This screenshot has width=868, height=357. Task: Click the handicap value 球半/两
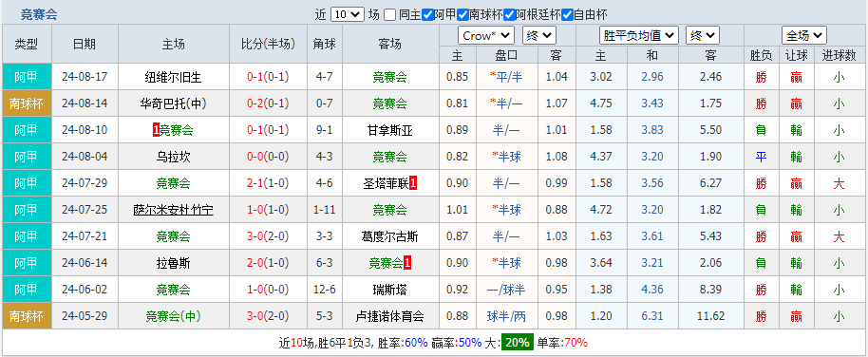[x=506, y=316]
